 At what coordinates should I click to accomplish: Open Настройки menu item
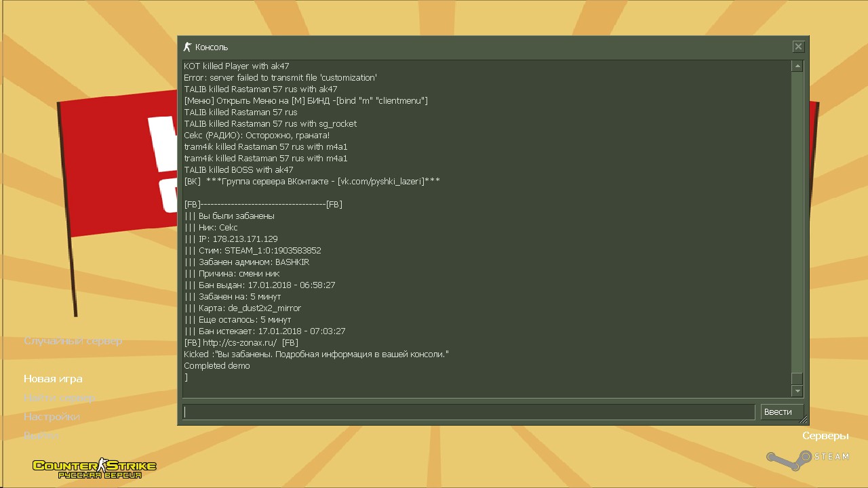pos(52,417)
